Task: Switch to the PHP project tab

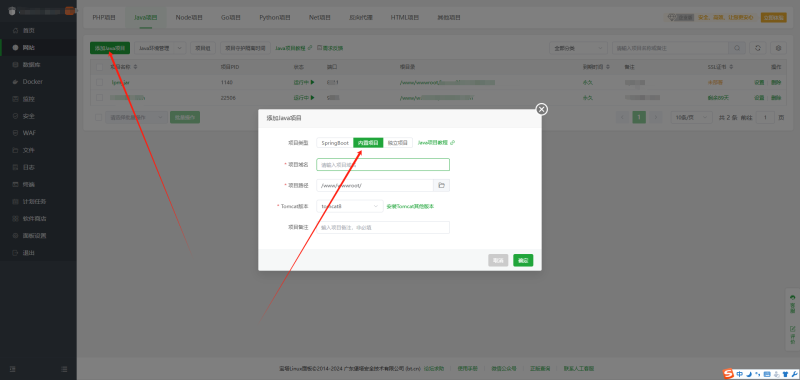Action: [x=104, y=17]
